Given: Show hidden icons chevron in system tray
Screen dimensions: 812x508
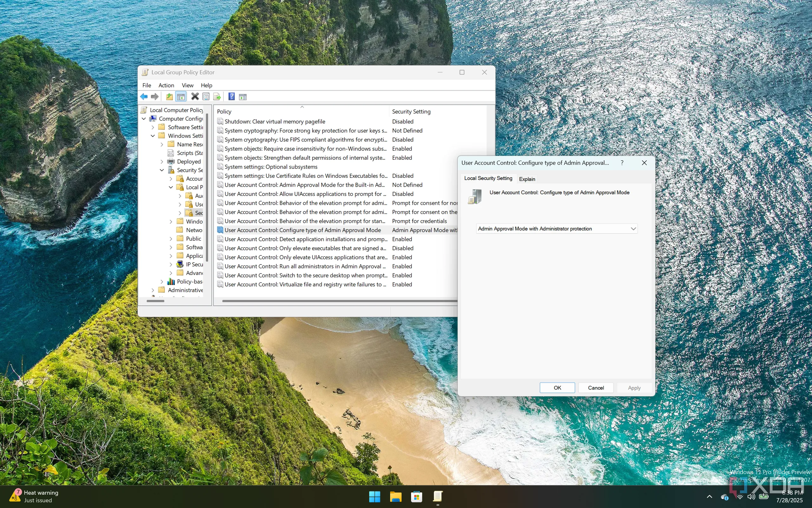Looking at the screenshot, I should [709, 497].
